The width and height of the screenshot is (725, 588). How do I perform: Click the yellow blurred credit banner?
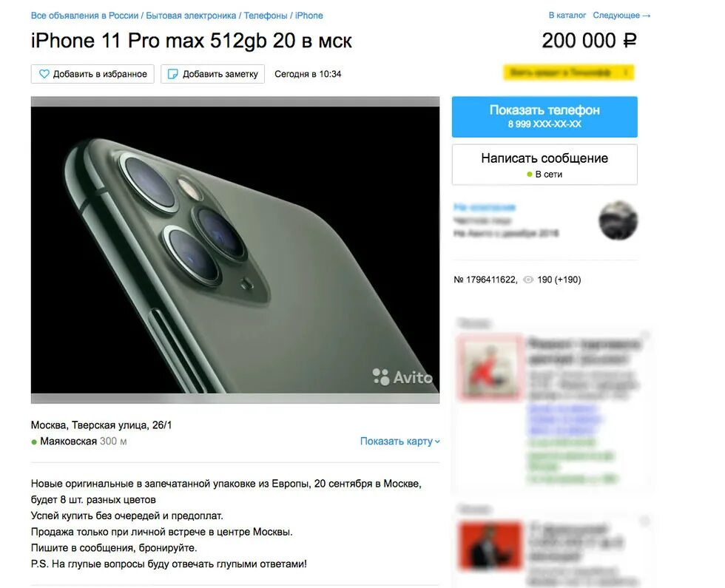(x=569, y=72)
